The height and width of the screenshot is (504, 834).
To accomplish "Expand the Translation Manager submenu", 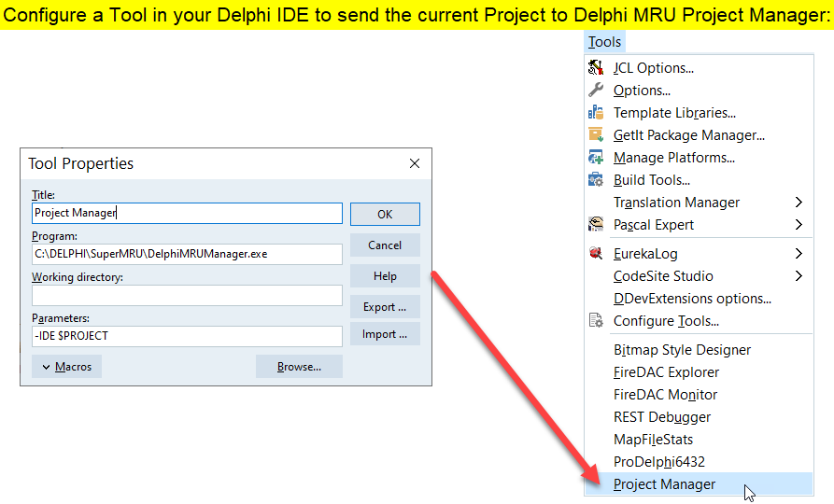I will coord(799,203).
